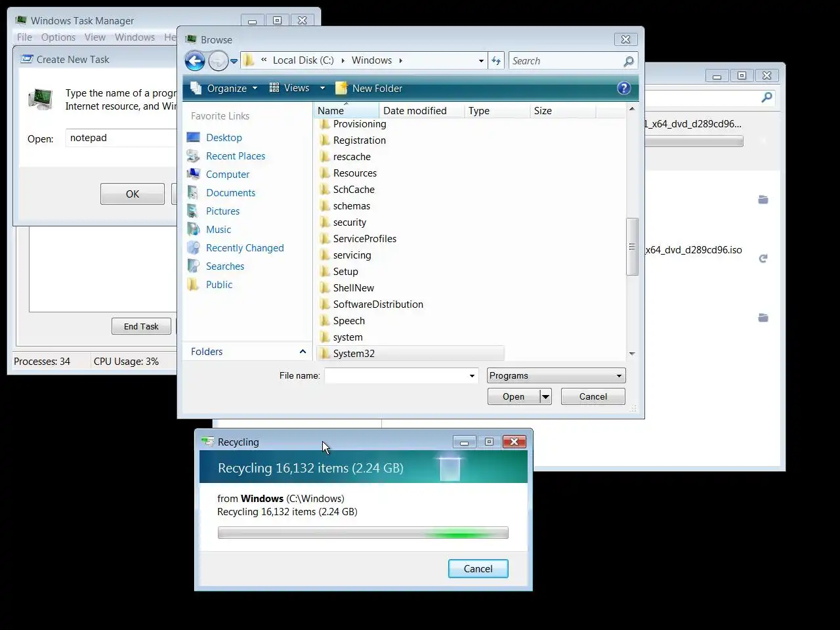Expand the Views dropdown arrow
The image size is (840, 630).
(322, 88)
